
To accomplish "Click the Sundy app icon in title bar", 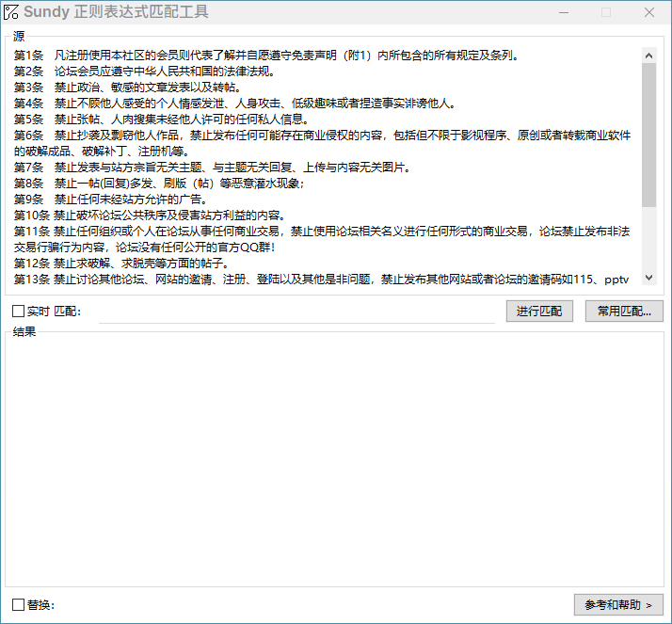I will (x=10, y=12).
